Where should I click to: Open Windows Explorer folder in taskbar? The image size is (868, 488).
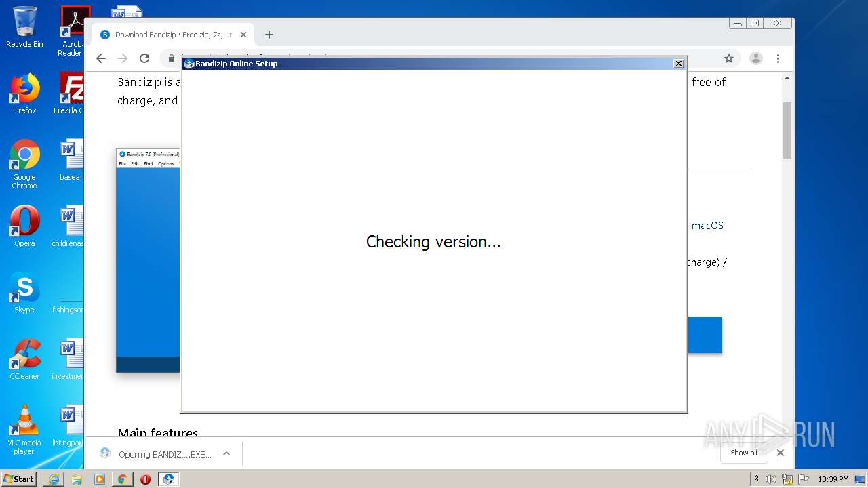point(77,479)
